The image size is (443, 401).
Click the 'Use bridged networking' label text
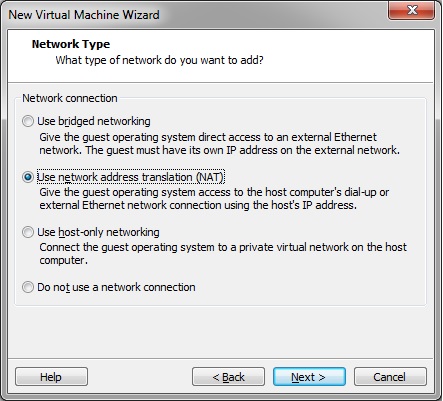click(94, 121)
